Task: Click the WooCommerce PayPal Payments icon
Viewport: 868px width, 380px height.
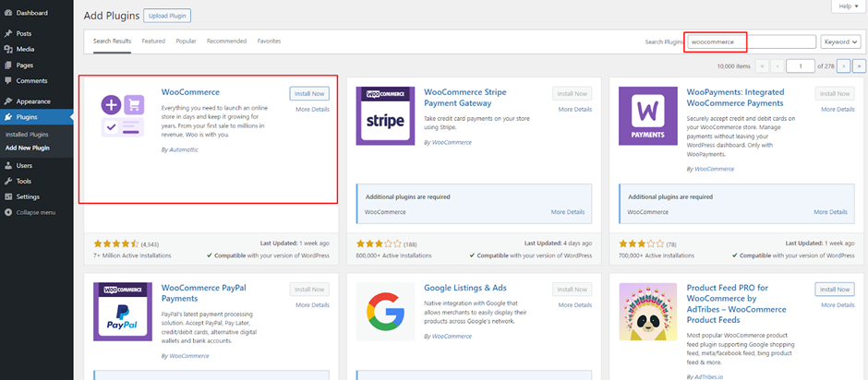Action: pos(122,312)
